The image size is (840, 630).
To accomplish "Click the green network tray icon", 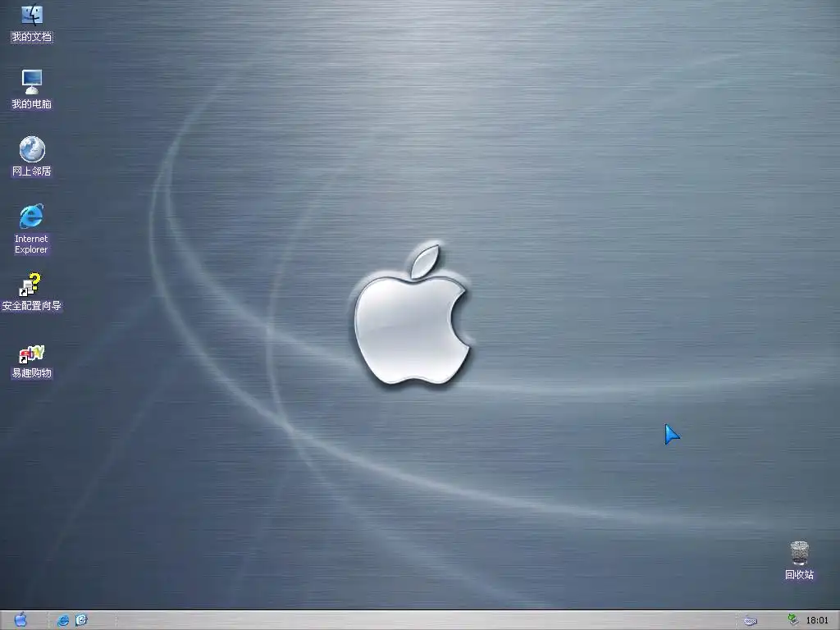I will 793,619.
